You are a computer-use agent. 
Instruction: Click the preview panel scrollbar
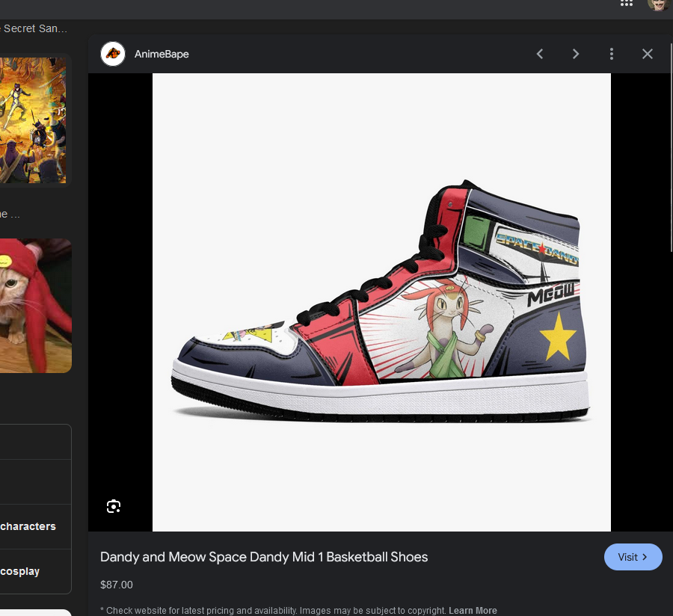(x=671, y=147)
